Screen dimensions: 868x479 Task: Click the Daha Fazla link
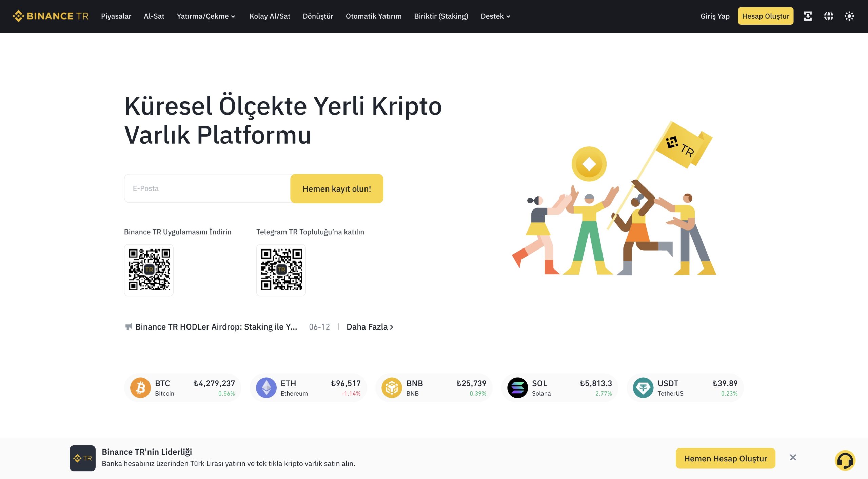(370, 327)
